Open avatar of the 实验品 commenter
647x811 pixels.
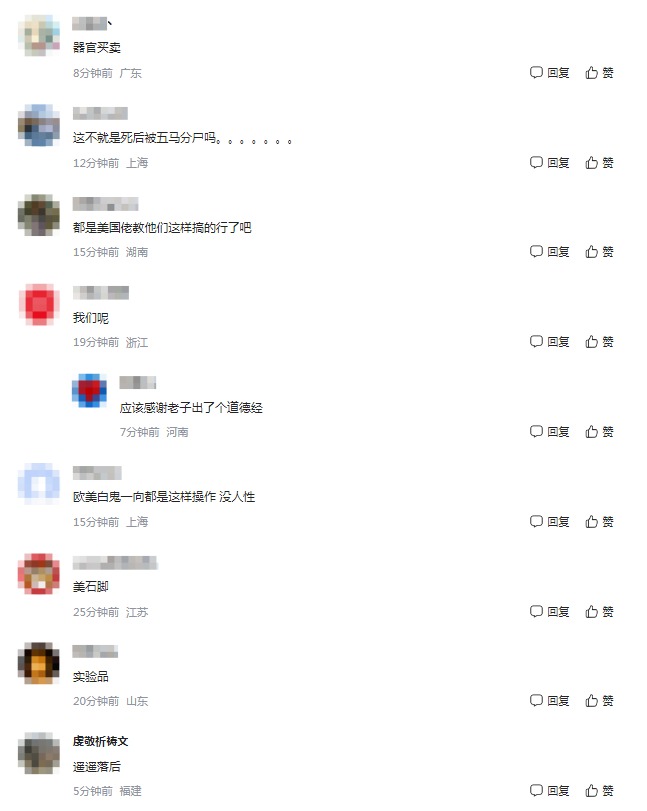39,663
